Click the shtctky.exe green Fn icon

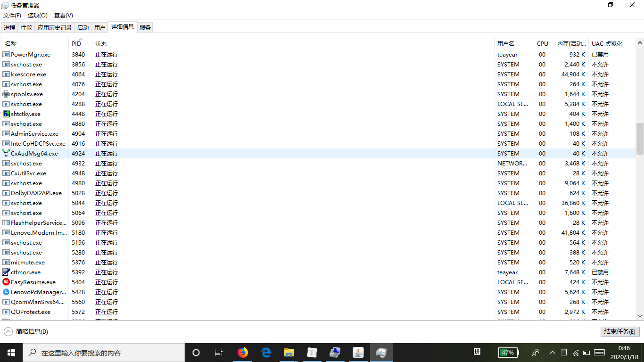coord(6,114)
